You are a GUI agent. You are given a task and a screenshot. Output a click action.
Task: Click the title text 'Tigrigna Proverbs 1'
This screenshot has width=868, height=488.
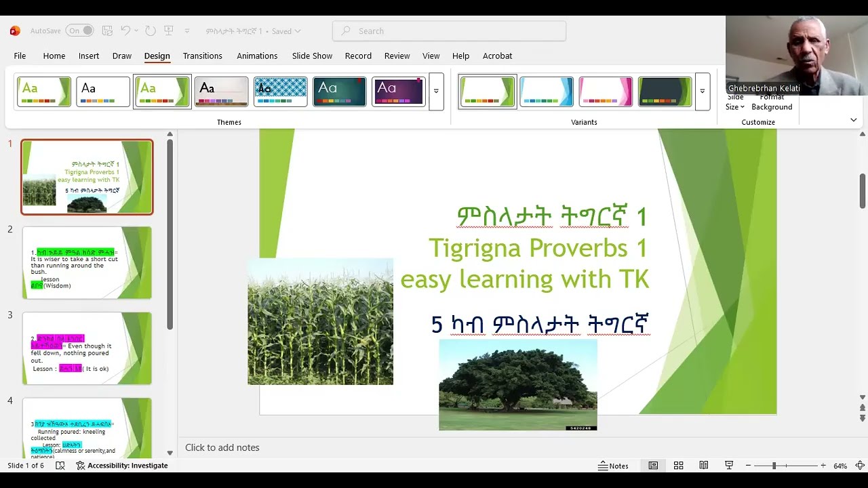538,248
